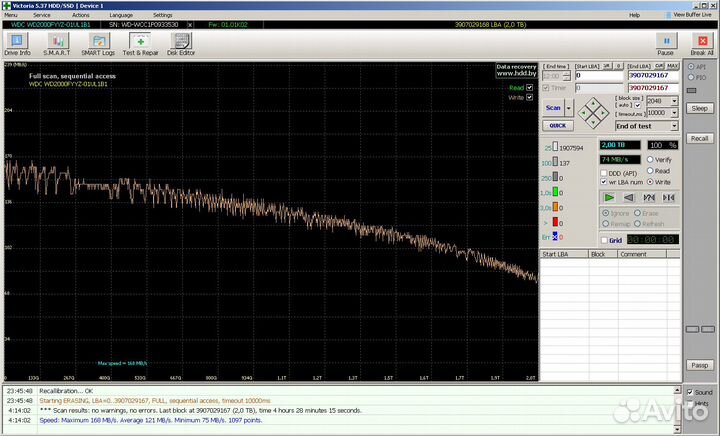
Task: Open the Disk Editor tool
Action: 182,43
